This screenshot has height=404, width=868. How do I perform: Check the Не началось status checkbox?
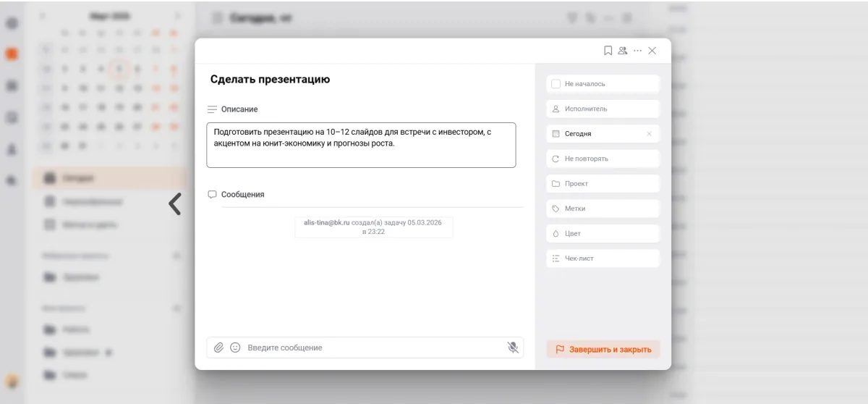(556, 84)
